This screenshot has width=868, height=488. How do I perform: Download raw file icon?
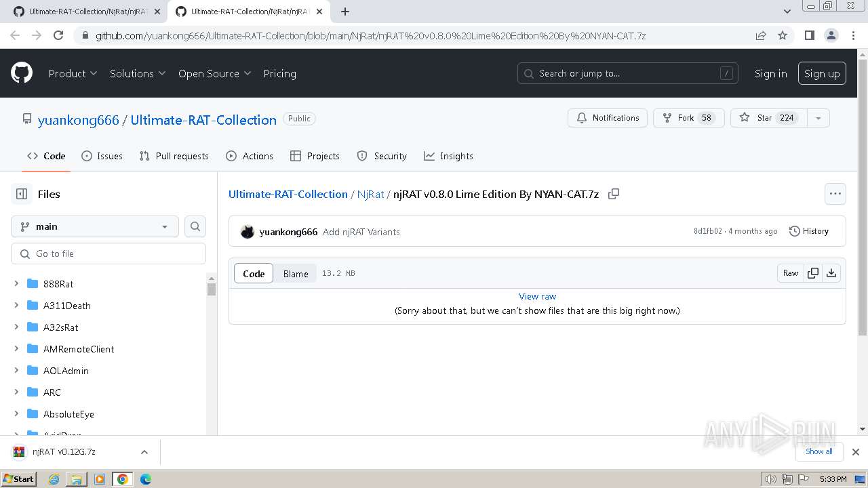pyautogui.click(x=831, y=273)
